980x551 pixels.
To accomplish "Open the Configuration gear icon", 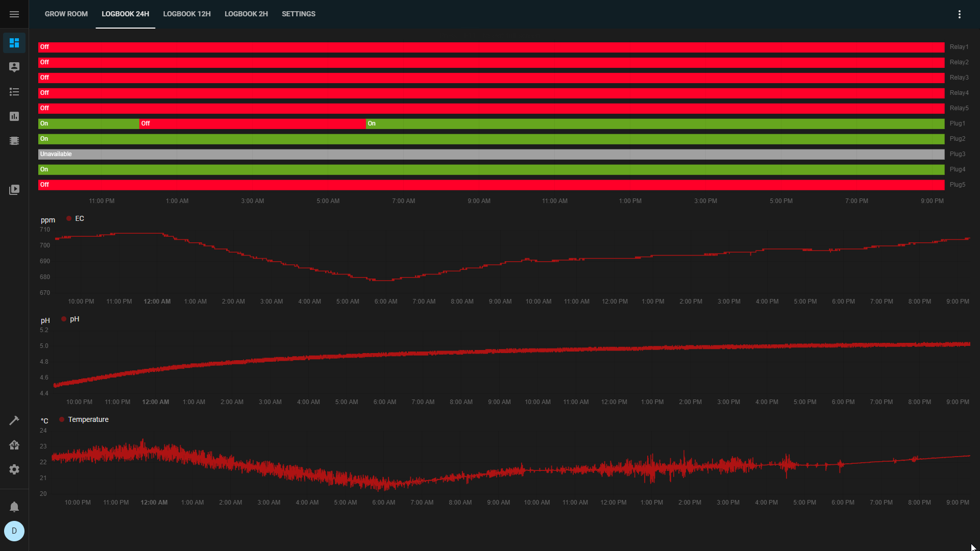I will (x=14, y=469).
